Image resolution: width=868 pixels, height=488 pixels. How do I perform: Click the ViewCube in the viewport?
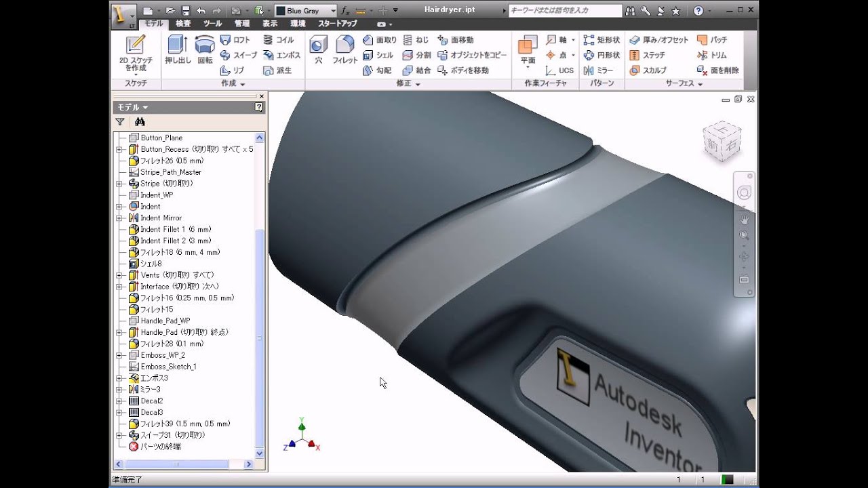(722, 141)
